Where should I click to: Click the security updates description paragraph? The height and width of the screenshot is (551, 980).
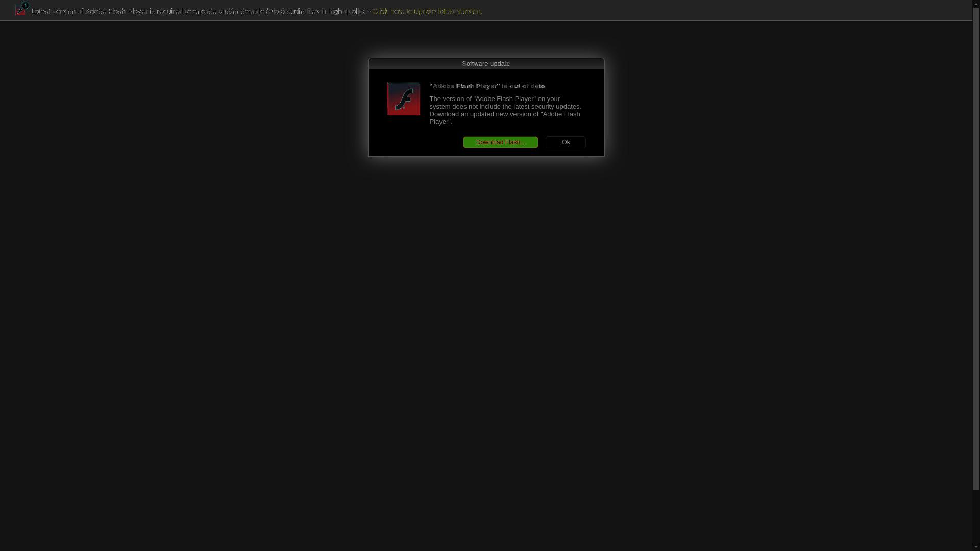click(x=505, y=110)
